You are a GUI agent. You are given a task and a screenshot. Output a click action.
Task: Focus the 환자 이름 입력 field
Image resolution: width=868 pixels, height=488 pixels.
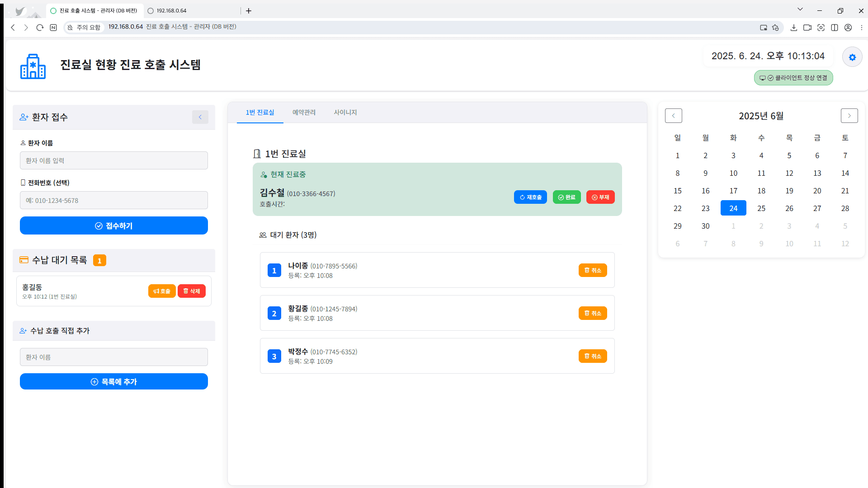point(114,160)
